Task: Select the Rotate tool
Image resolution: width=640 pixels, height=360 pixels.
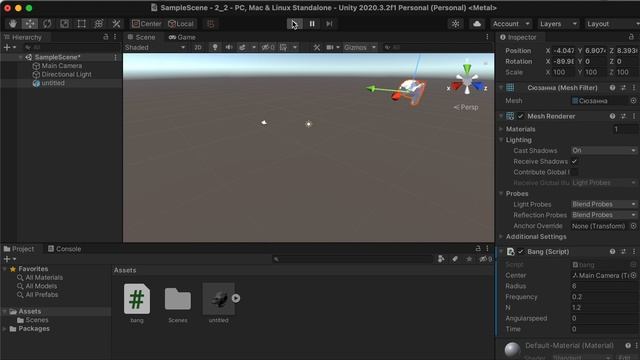Action: [x=47, y=24]
